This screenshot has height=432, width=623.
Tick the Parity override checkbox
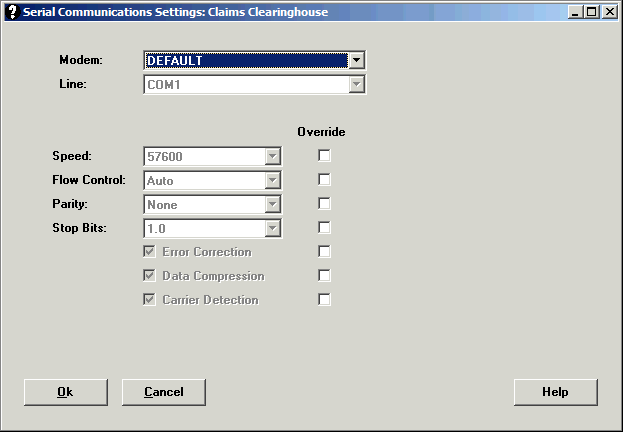pyautogui.click(x=324, y=204)
